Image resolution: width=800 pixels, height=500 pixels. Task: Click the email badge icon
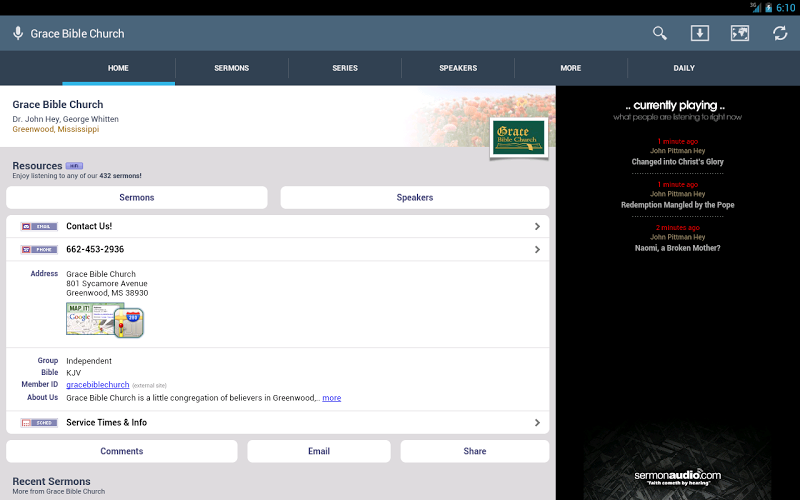[x=39, y=226]
